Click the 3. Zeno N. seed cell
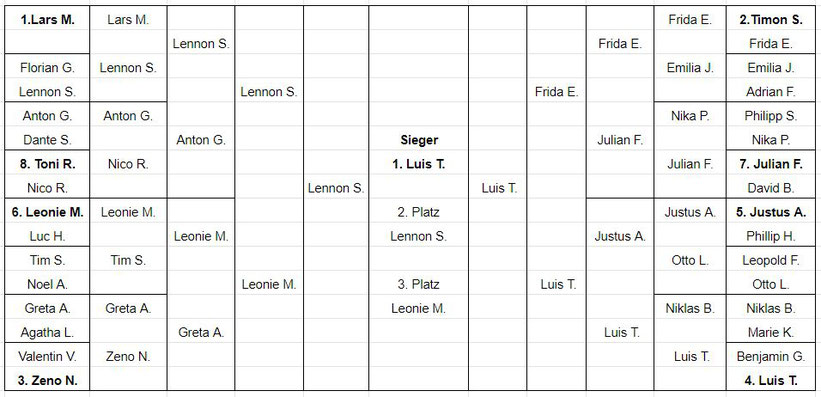 coord(47,381)
